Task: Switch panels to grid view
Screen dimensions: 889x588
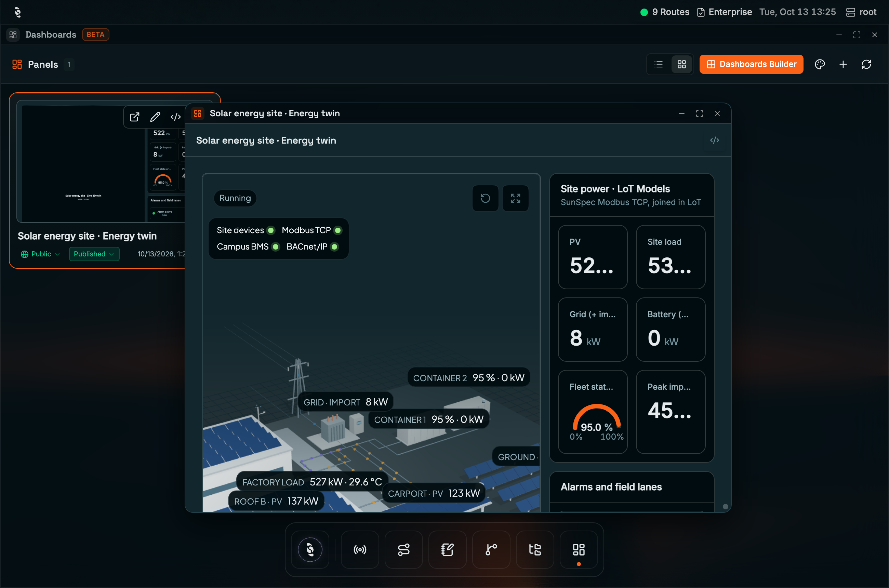Action: point(681,65)
